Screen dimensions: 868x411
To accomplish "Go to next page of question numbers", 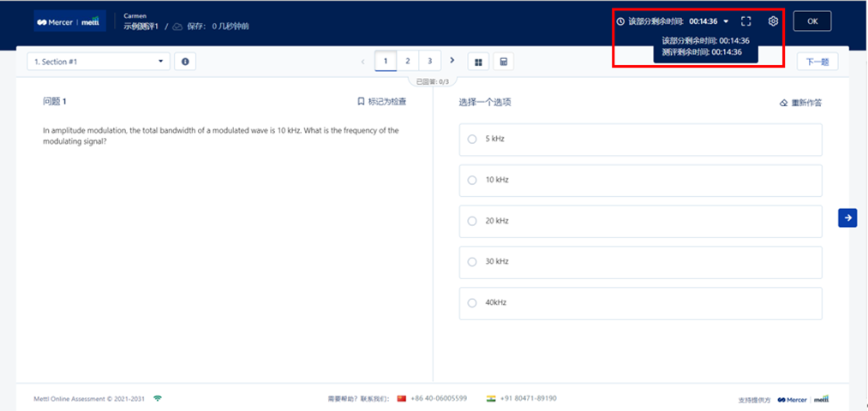I will (x=452, y=61).
